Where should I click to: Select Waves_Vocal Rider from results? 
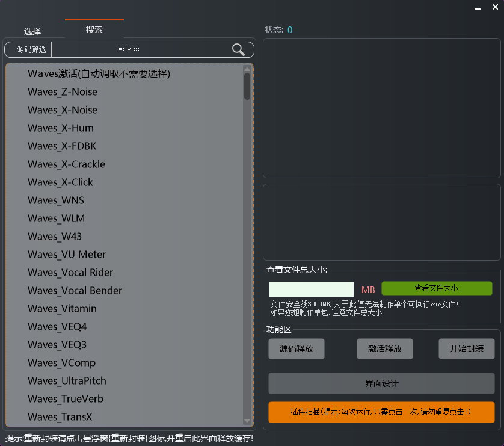[70, 273]
